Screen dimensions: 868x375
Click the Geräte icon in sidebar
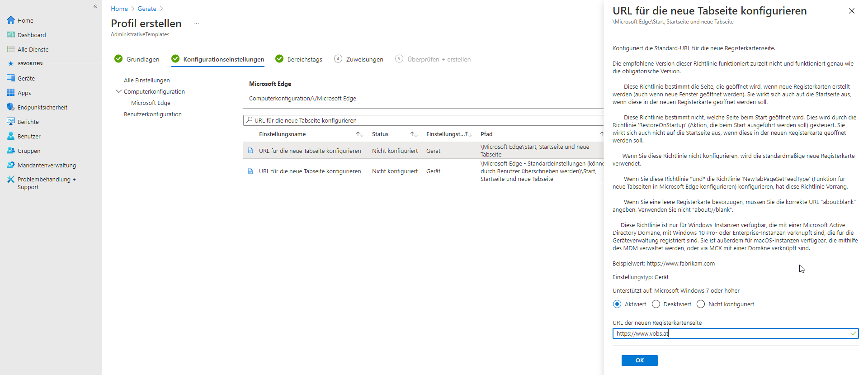[x=11, y=78]
